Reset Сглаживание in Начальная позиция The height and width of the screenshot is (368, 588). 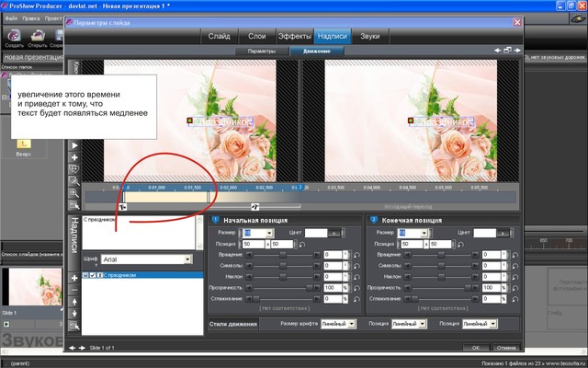tap(356, 299)
